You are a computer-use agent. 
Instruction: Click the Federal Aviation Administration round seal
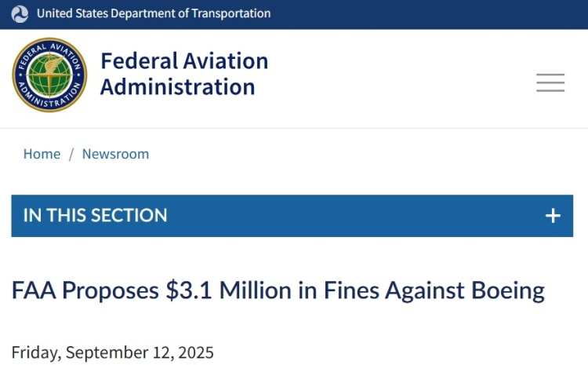click(49, 75)
